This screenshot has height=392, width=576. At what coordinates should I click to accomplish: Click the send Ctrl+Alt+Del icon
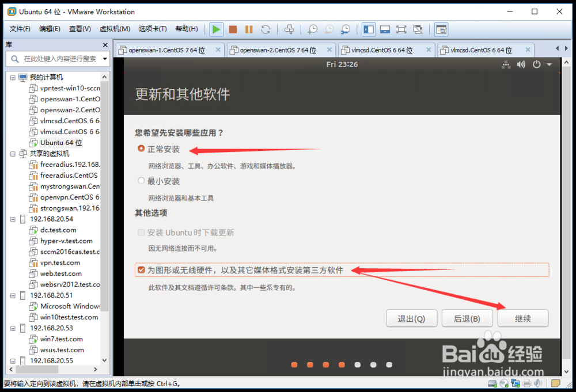pos(289,29)
